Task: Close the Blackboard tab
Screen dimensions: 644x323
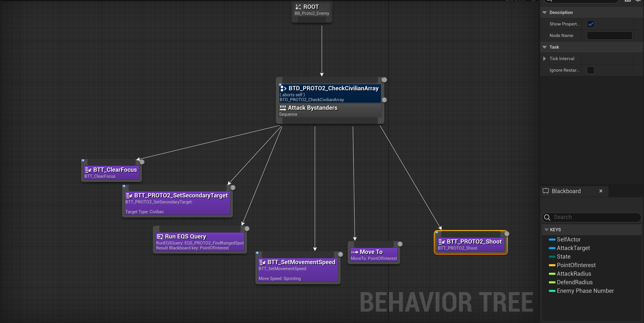Action: [x=601, y=191]
